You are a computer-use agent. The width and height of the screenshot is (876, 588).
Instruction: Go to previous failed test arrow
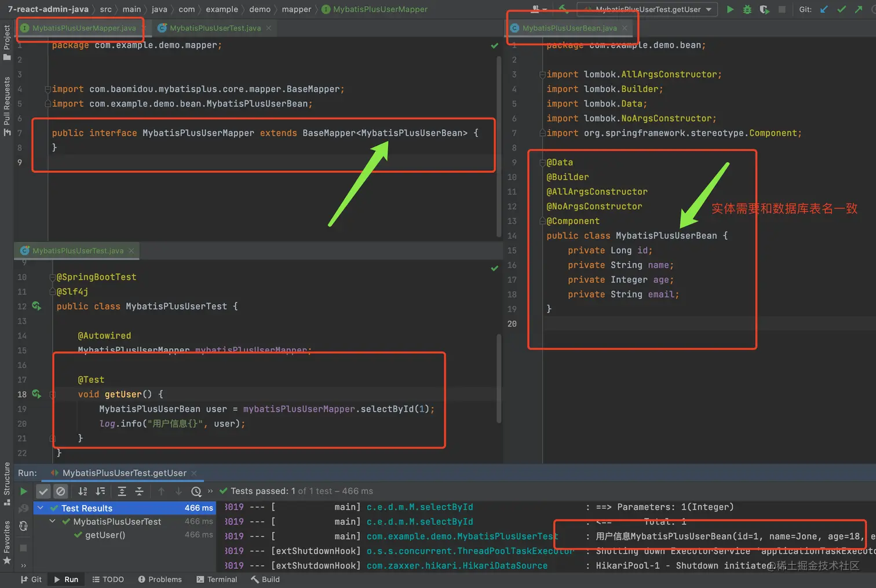162,491
